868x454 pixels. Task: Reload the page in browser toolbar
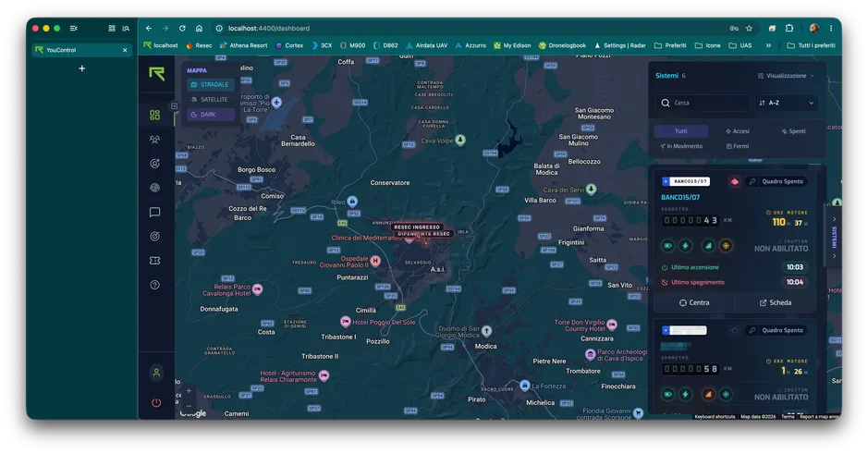click(x=182, y=29)
